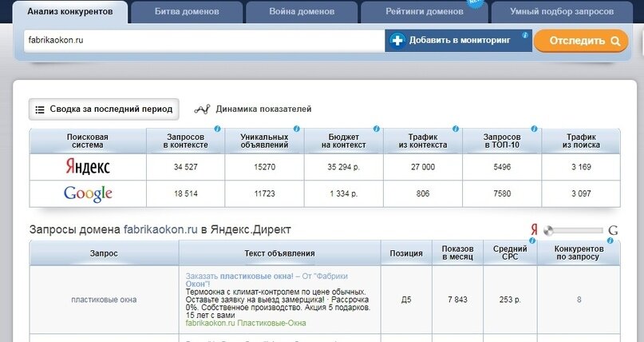Click Яндекс search traffic value 3 169

(x=581, y=167)
